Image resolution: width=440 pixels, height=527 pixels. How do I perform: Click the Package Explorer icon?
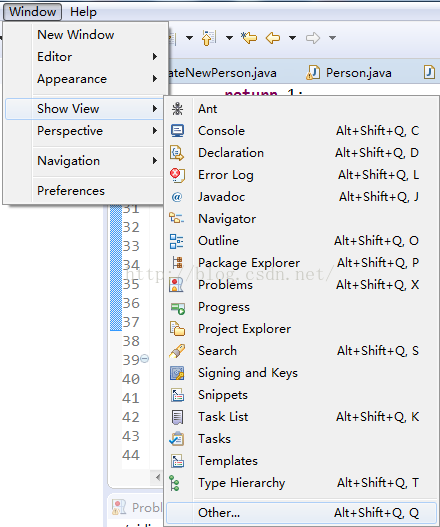[177, 263]
